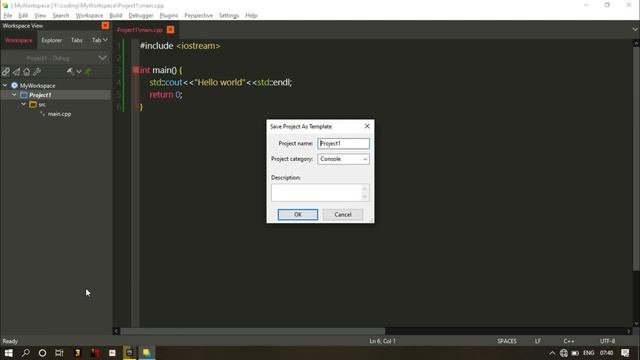
Task: Open the build options arrow next to hammer
Action: coord(79,72)
